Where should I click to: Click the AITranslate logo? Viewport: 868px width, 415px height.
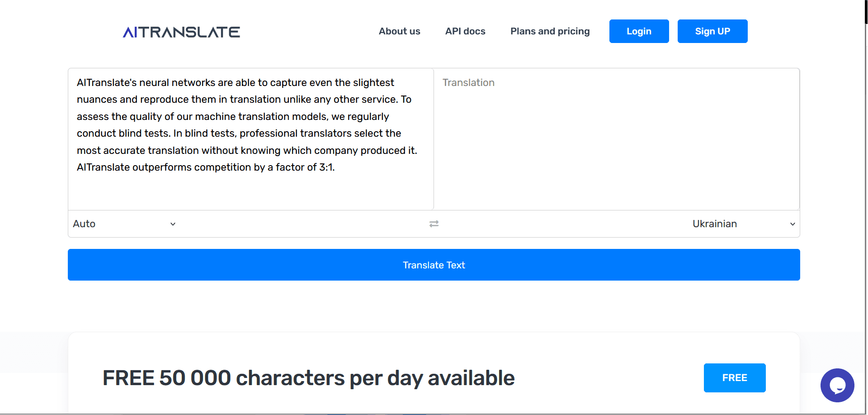(181, 32)
